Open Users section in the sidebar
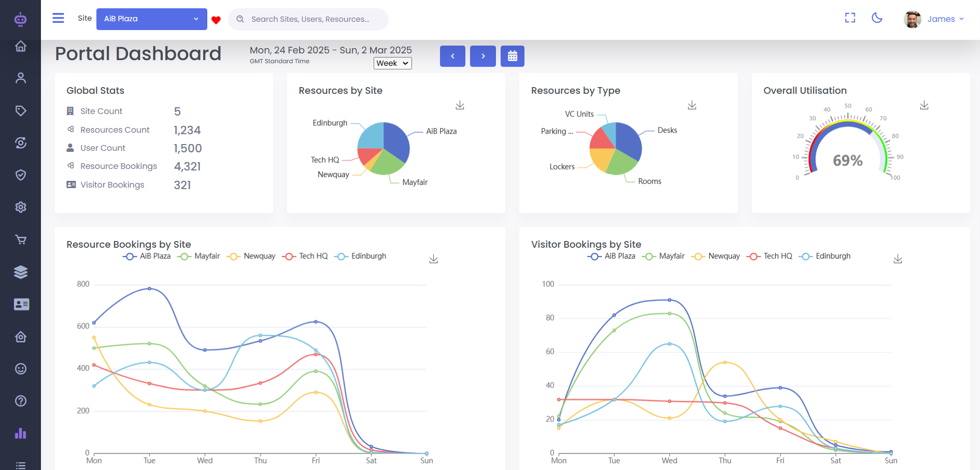980x470 pixels. click(21, 78)
